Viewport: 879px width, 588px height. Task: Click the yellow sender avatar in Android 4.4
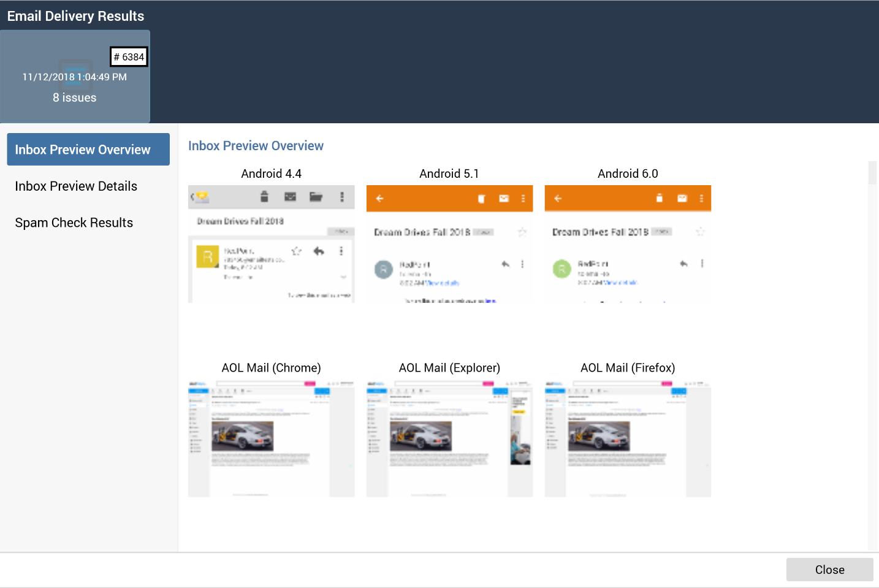click(208, 256)
